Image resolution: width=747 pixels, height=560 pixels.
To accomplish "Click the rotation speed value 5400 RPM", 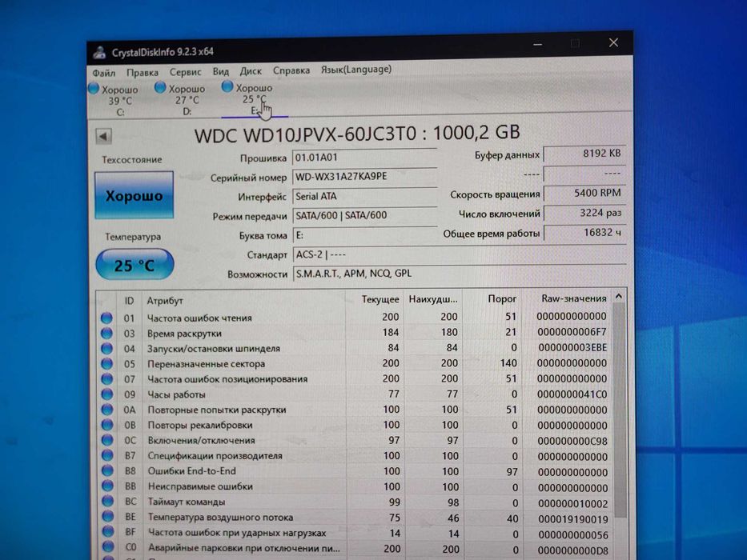I will (584, 194).
